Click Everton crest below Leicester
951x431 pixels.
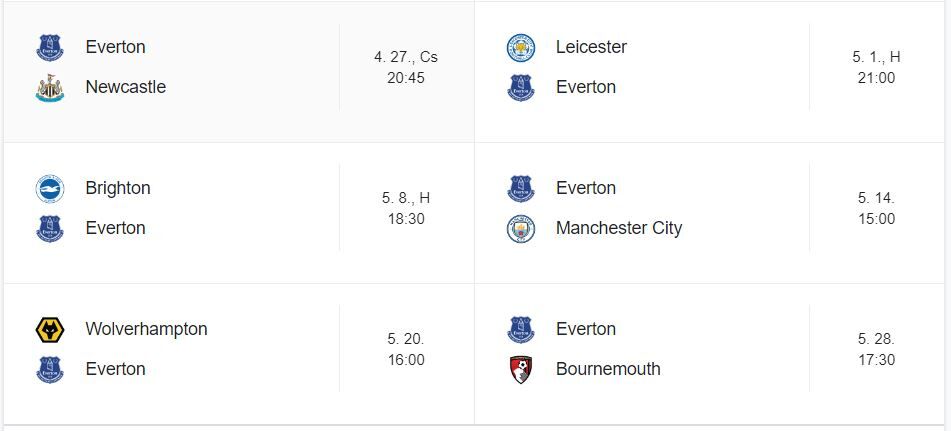point(521,87)
